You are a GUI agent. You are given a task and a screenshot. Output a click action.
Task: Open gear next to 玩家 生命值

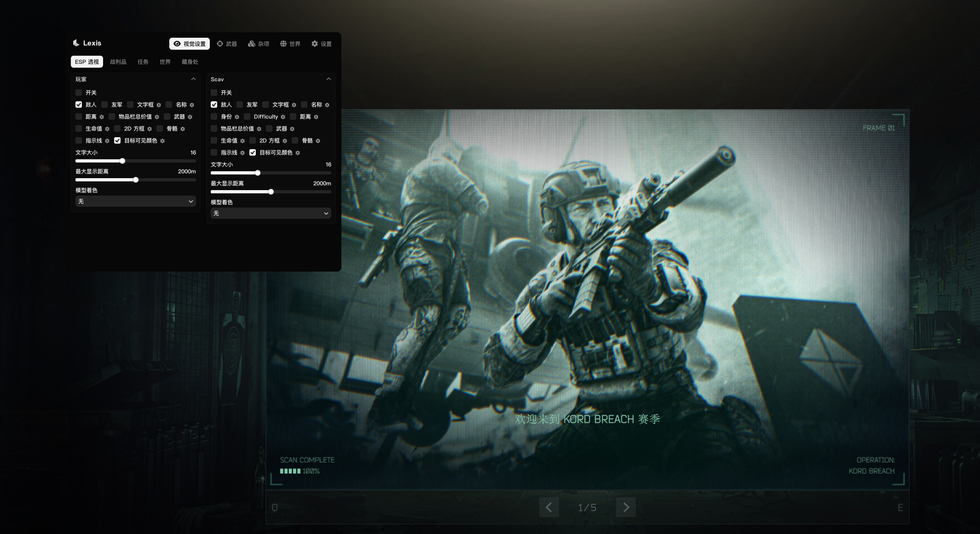point(107,129)
